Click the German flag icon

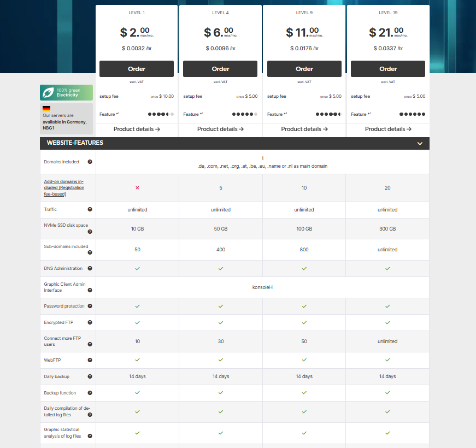(46, 108)
